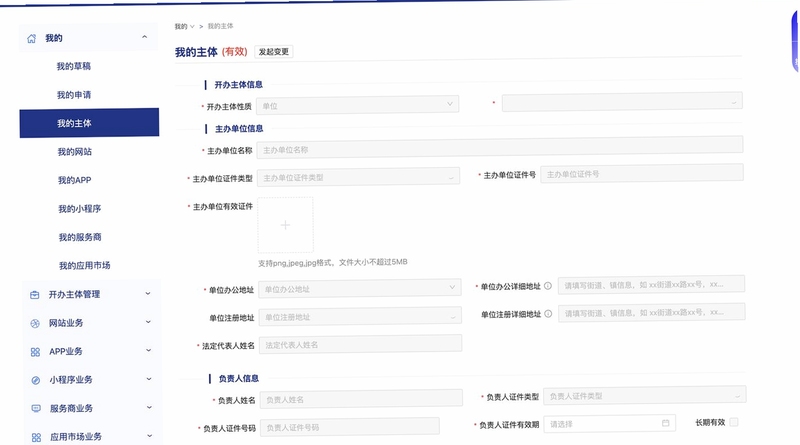Click the 负责人证件号码 input field
The width and height of the screenshot is (800, 445).
coord(350,427)
